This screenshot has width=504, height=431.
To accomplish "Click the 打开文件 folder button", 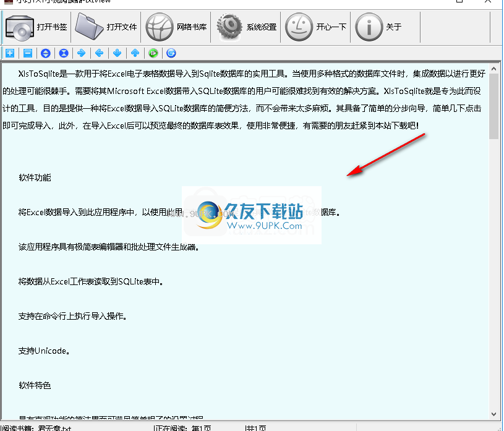I will click(106, 27).
